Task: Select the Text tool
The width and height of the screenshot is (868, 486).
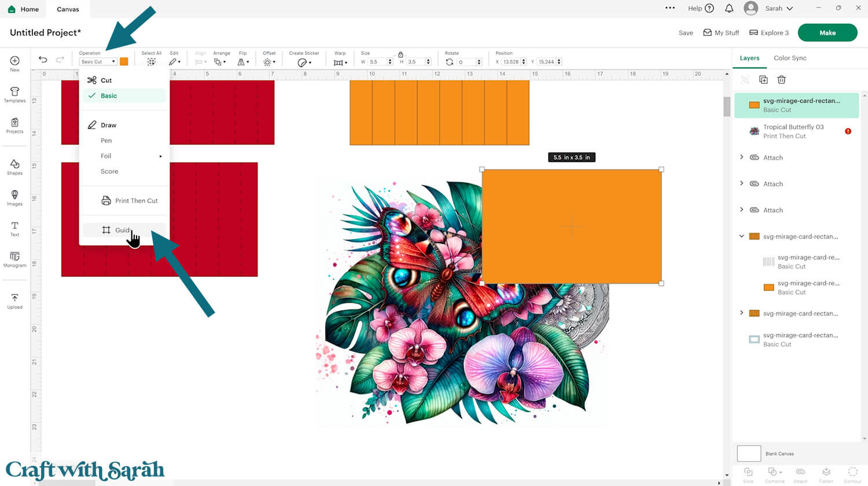Action: click(x=14, y=229)
